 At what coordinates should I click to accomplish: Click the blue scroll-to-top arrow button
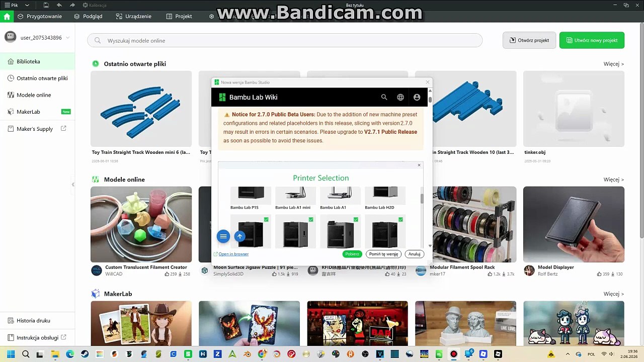(240, 236)
